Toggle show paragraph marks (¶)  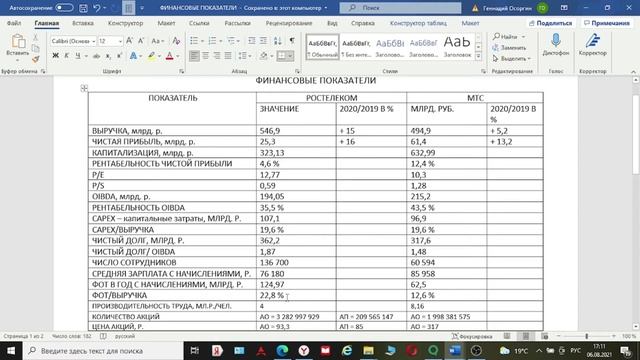click(292, 40)
